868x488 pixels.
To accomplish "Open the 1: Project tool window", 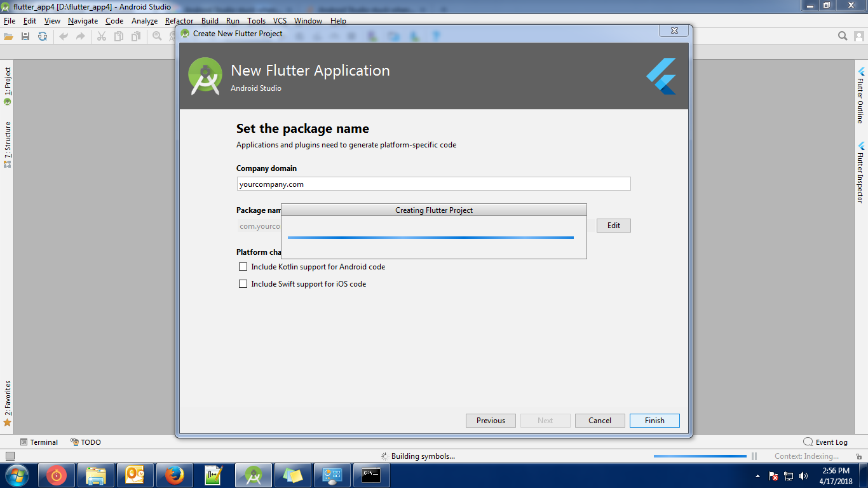I will point(8,86).
